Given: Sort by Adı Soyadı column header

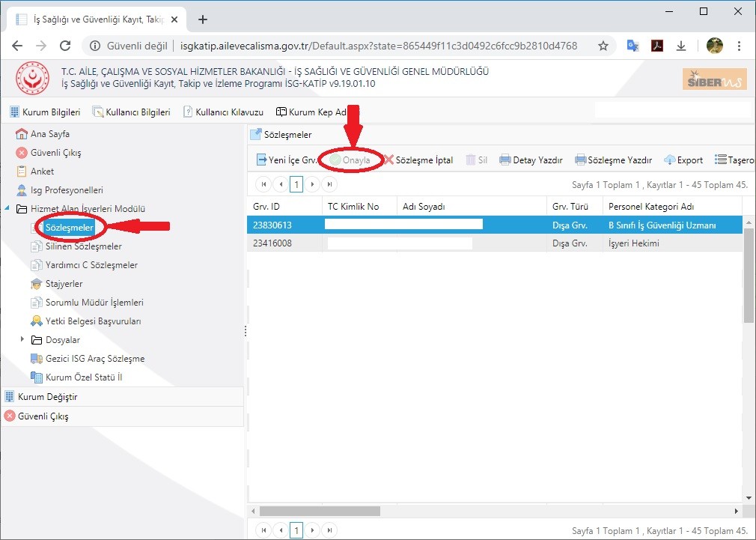Looking at the screenshot, I should (x=472, y=207).
